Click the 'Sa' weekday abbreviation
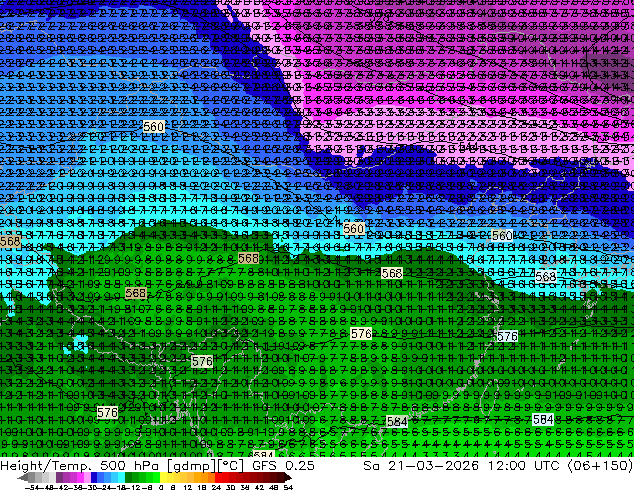634x490 pixels. [372, 466]
